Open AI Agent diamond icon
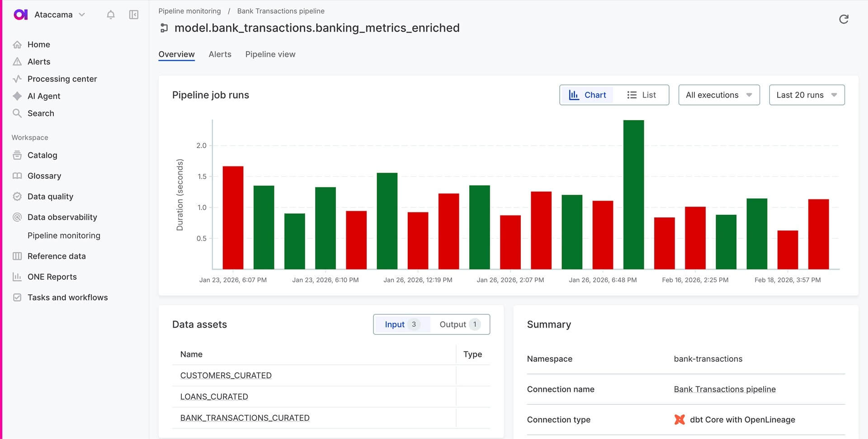Image resolution: width=868 pixels, height=439 pixels. pyautogui.click(x=17, y=96)
